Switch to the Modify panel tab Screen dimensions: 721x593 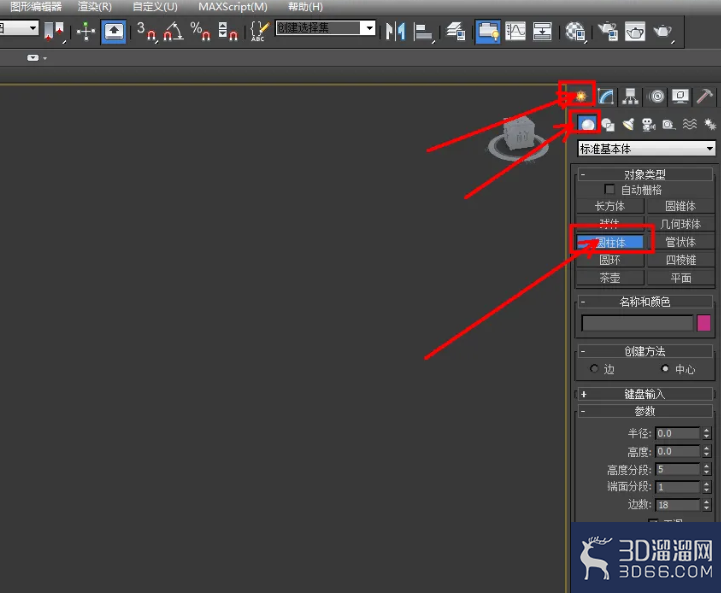coord(606,96)
